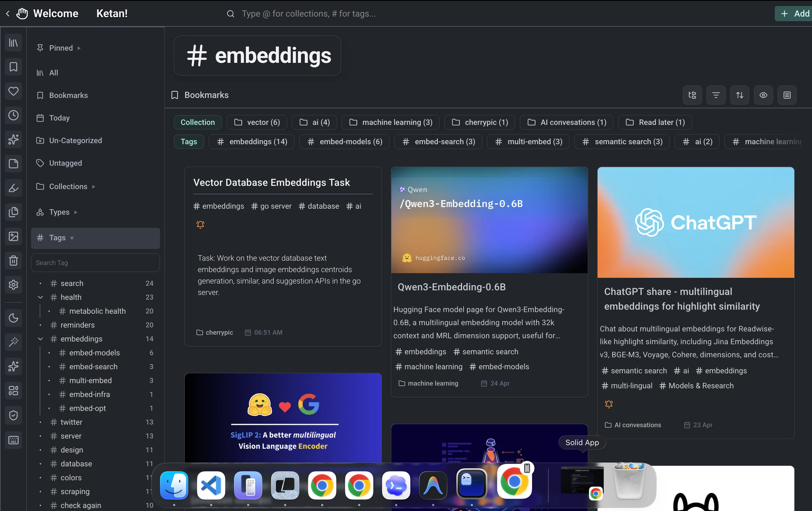This screenshot has height=511, width=812.
Task: Filter by AI convesations (1) chip
Action: click(x=567, y=122)
